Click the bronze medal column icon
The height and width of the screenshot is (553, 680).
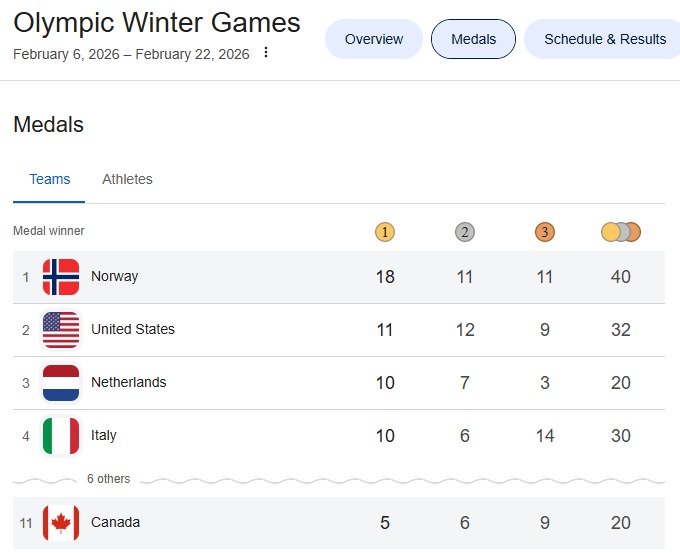tap(544, 232)
